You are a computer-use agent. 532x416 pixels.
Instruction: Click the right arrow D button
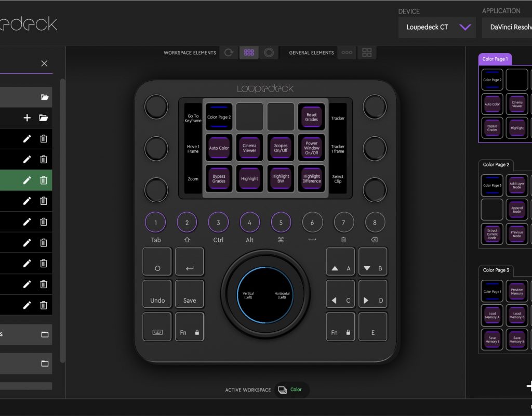coord(373,294)
